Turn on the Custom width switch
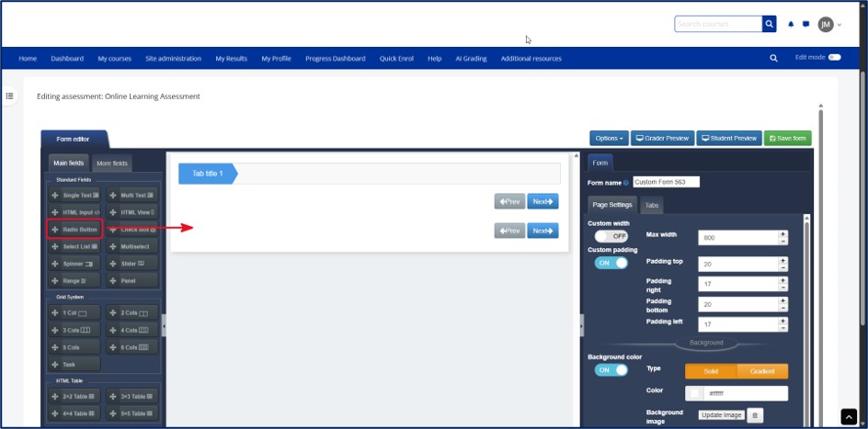The width and height of the screenshot is (868, 429). click(611, 236)
